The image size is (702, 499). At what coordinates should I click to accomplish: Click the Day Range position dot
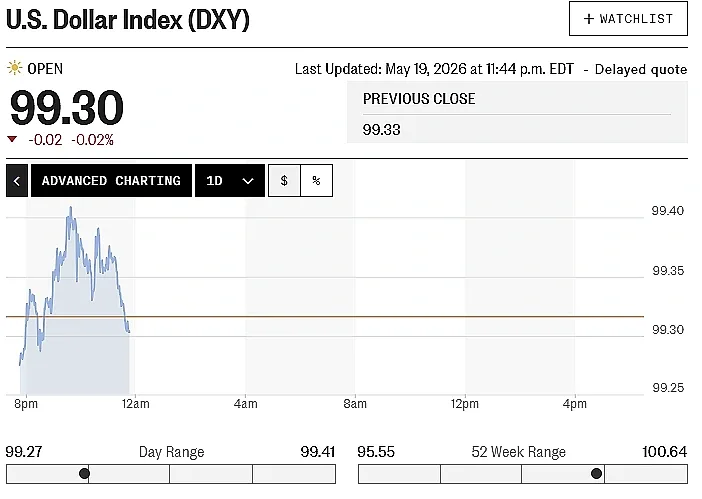(x=84, y=473)
